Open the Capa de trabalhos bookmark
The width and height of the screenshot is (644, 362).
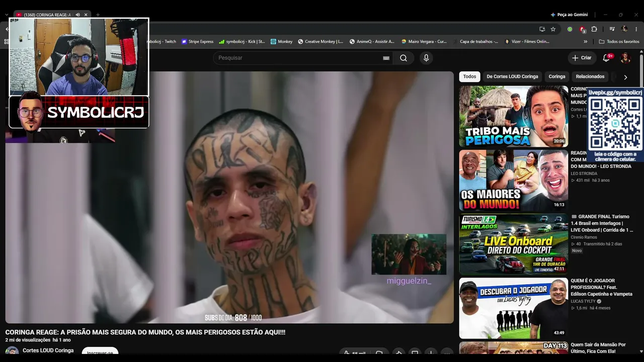coord(475,42)
